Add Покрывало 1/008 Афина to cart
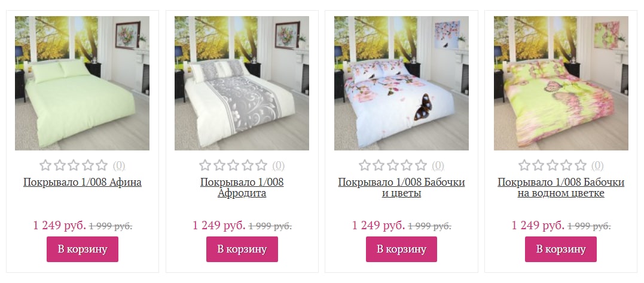Screen dimensions: 644x283 83,249
